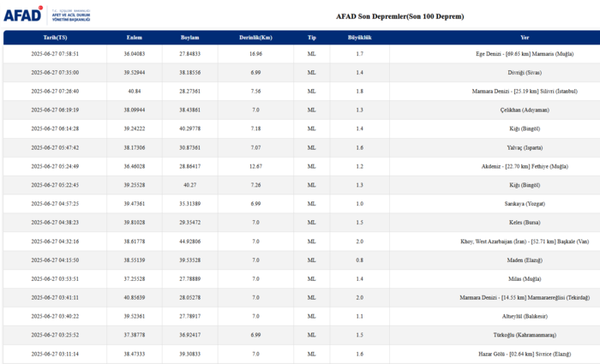Click location Yalvaç (Isparta)
Image resolution: width=600 pixels, height=364 pixels.
coord(525,147)
